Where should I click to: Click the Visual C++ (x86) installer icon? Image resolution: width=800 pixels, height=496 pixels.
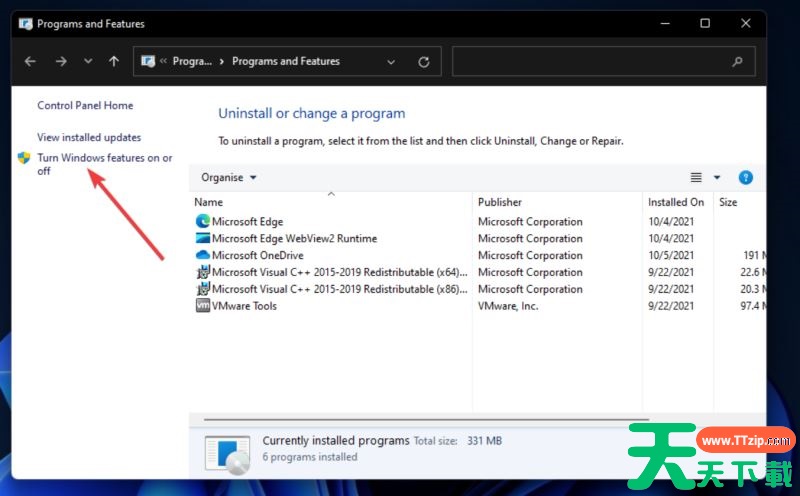(203, 289)
